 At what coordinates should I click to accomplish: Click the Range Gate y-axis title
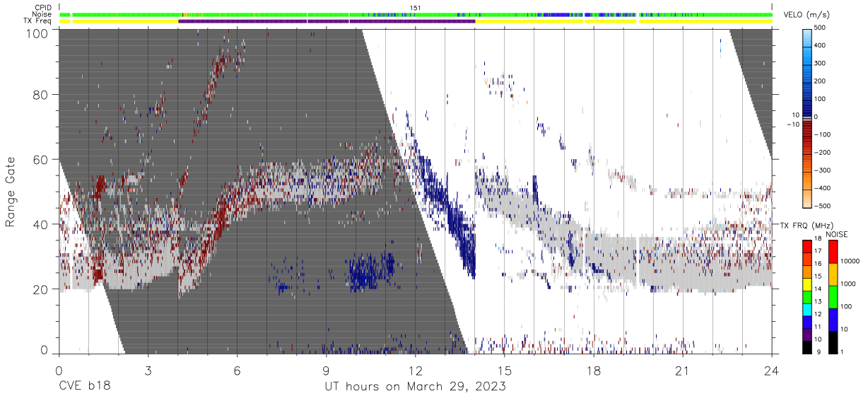(x=11, y=192)
